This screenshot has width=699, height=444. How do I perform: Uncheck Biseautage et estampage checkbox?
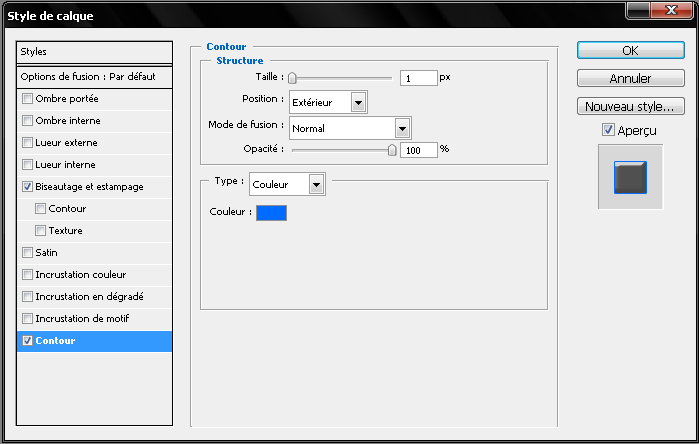click(x=27, y=186)
